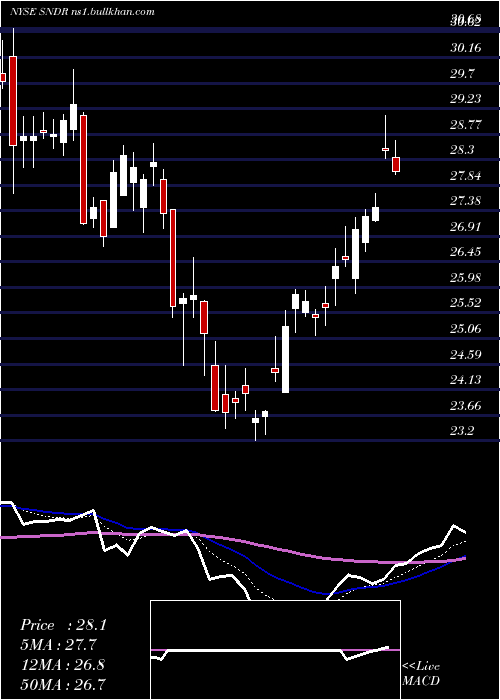Image resolution: width=500 pixels, height=700 pixels.
Task: Click the 29.23 price axis label
Action: point(466,99)
